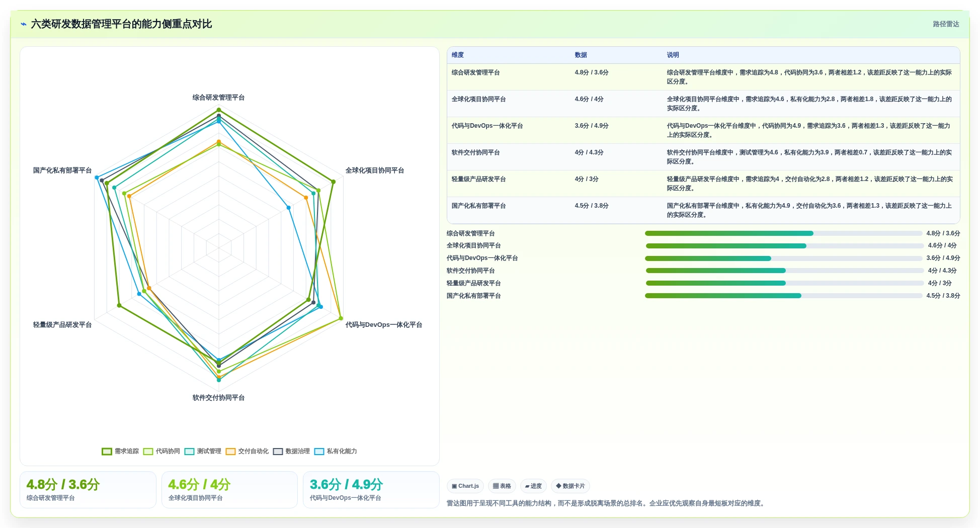Click the 轻量级产品研发平台 radar axis label
Image resolution: width=980 pixels, height=528 pixels.
click(x=62, y=325)
